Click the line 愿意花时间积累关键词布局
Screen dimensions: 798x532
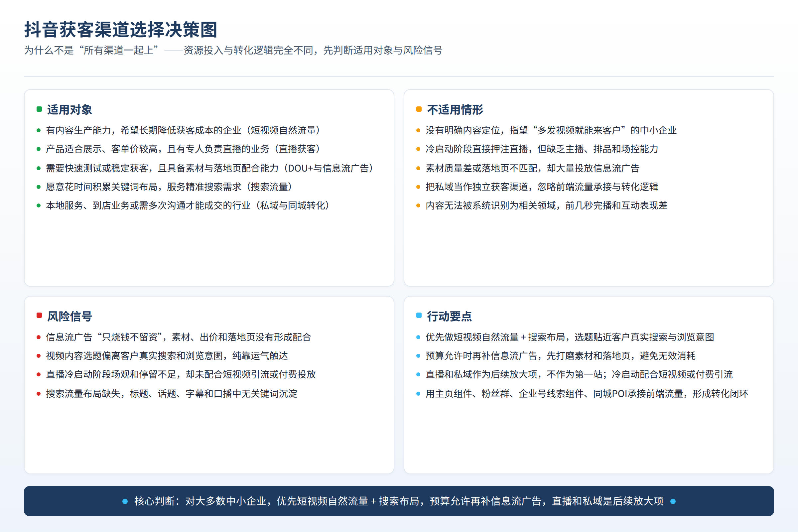[x=169, y=187]
